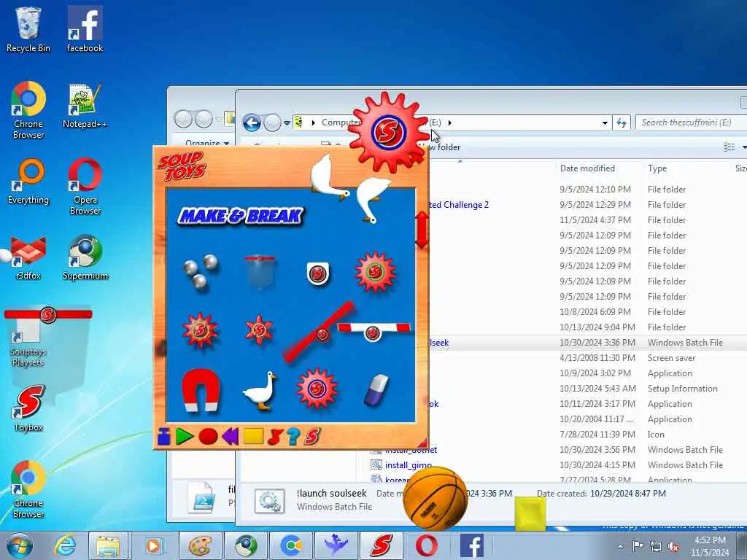The height and width of the screenshot is (560, 747).
Task: Click the Soup Toys logo in toybox
Action: coord(182,166)
